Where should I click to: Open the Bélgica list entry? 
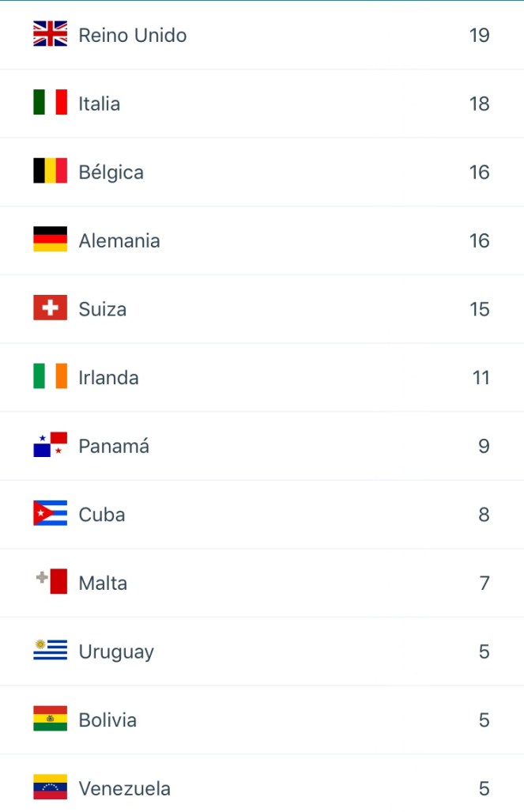(111, 172)
